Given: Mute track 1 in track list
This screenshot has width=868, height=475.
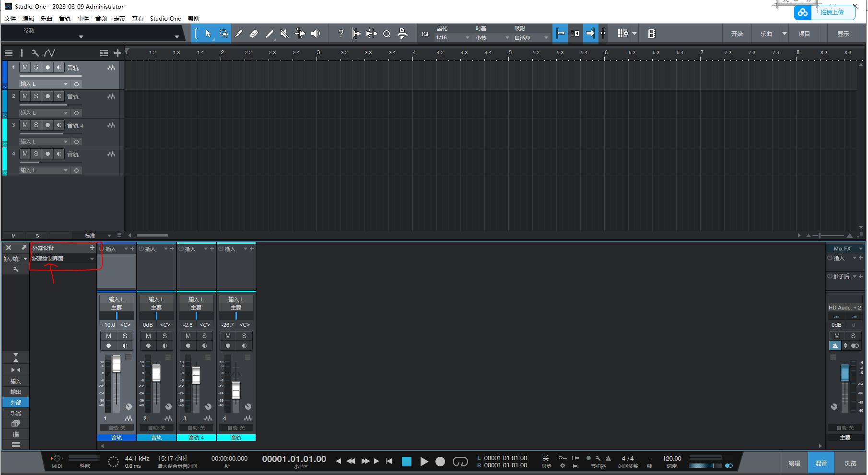Looking at the screenshot, I should point(25,68).
